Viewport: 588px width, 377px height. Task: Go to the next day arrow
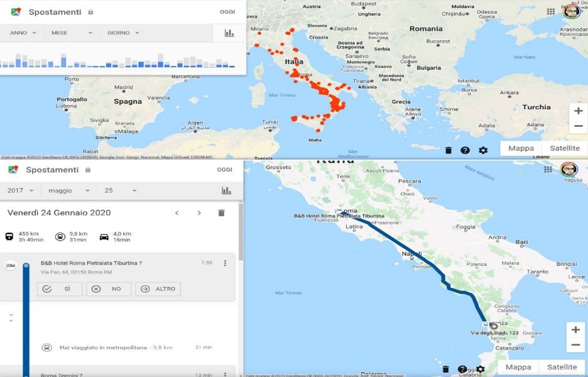(x=199, y=213)
